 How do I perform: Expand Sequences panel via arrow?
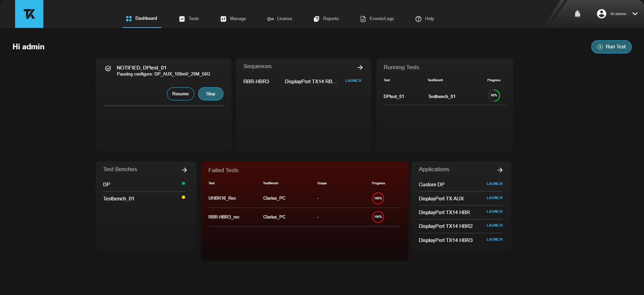click(x=360, y=67)
